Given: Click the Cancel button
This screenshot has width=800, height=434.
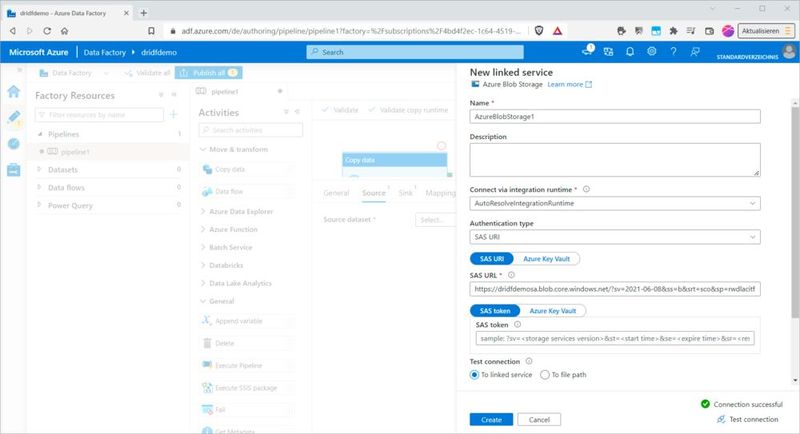Looking at the screenshot, I should (x=539, y=419).
